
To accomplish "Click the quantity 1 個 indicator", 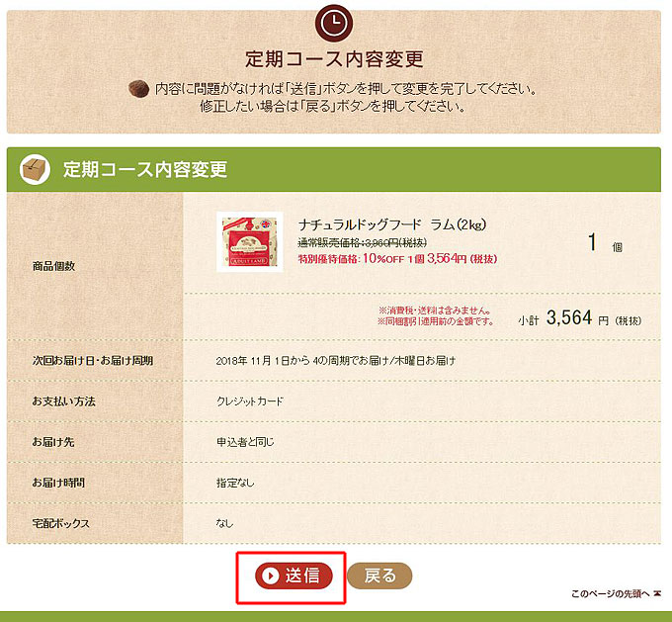I will pyautogui.click(x=605, y=243).
